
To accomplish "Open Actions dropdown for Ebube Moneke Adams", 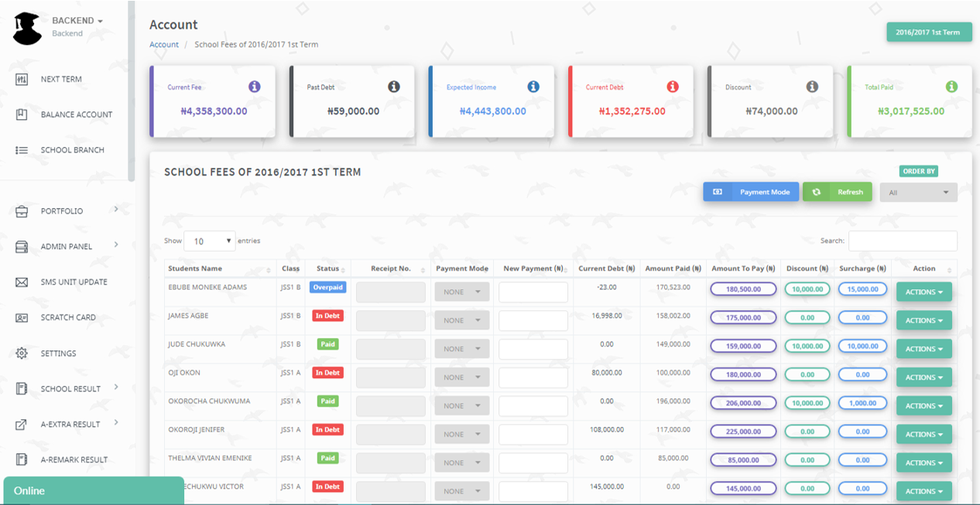I will pyautogui.click(x=923, y=292).
